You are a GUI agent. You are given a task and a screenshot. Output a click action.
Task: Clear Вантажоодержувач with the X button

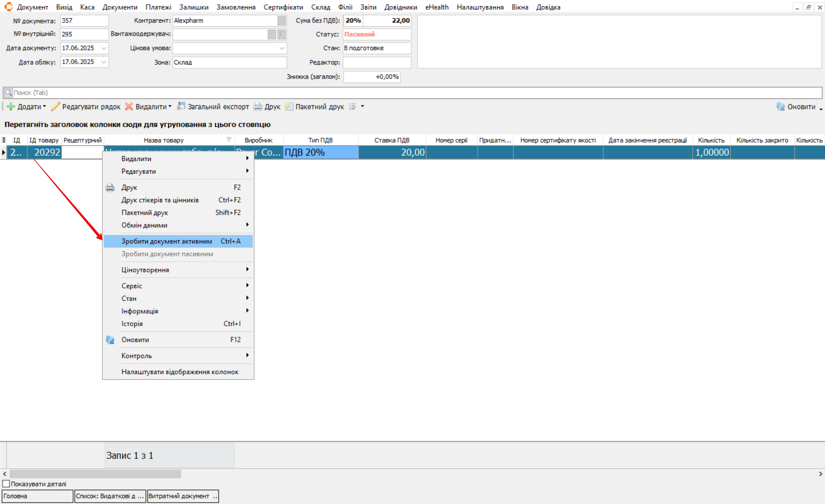[x=282, y=35]
